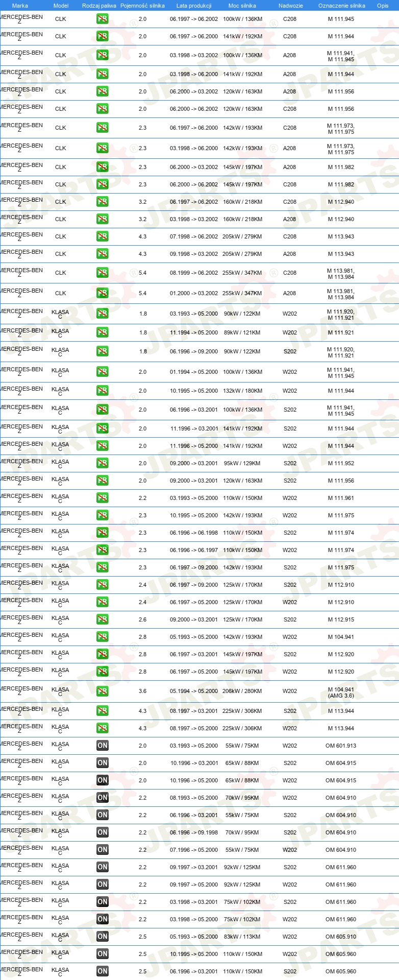Image resolution: width=399 pixels, height=980 pixels.
Task: Click petrol icon in CLK A208 120kW/163KM row
Action: (x=103, y=91)
